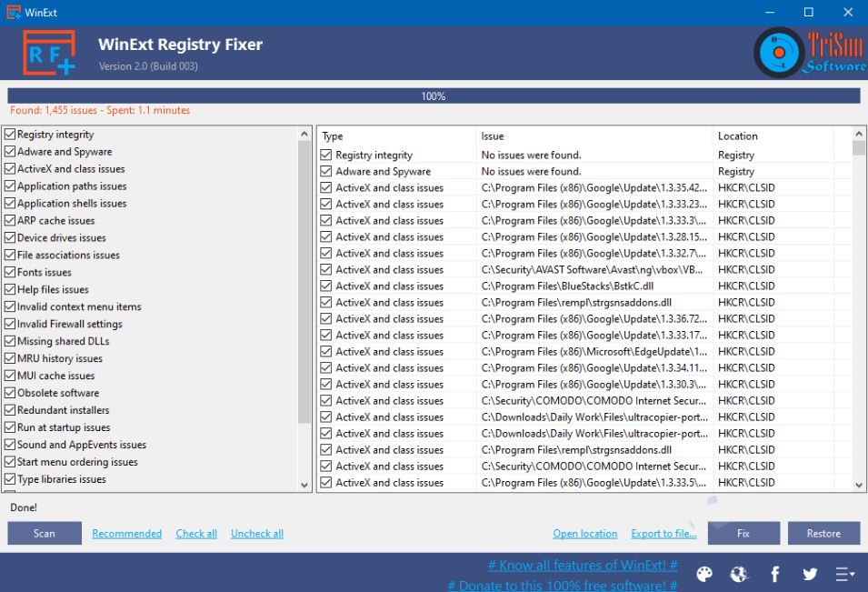Toggle the EdgeUpdate result row checkbox
The image size is (868, 592).
pos(326,352)
